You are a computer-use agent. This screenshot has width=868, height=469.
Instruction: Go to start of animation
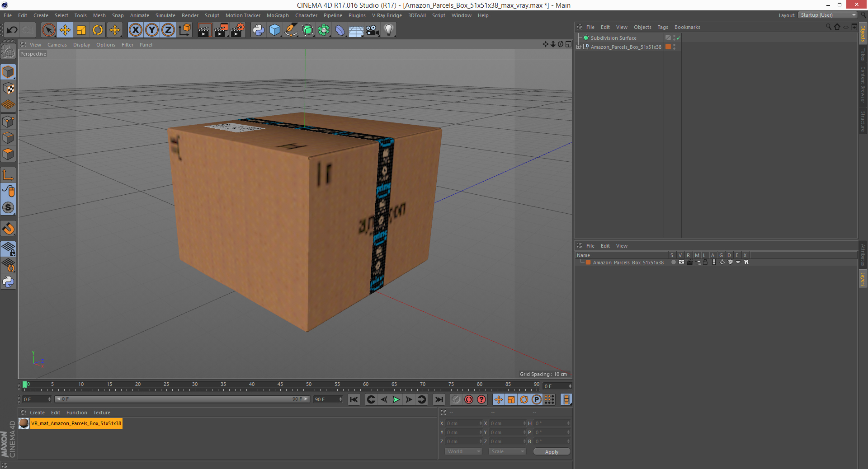354,399
